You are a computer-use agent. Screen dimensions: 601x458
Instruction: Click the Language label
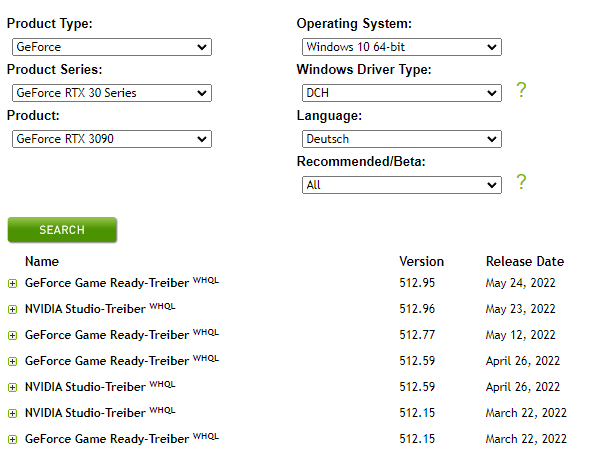(329, 116)
